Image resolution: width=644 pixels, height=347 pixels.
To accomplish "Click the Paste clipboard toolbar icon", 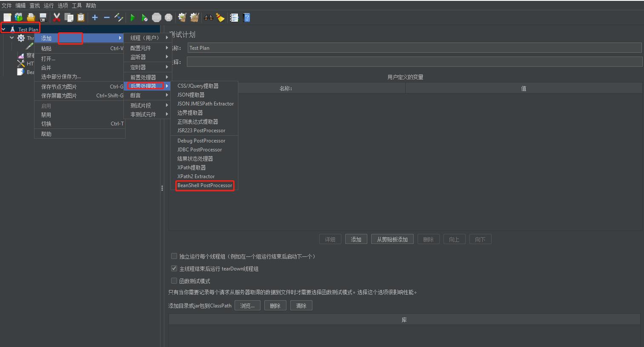I will (x=80, y=17).
